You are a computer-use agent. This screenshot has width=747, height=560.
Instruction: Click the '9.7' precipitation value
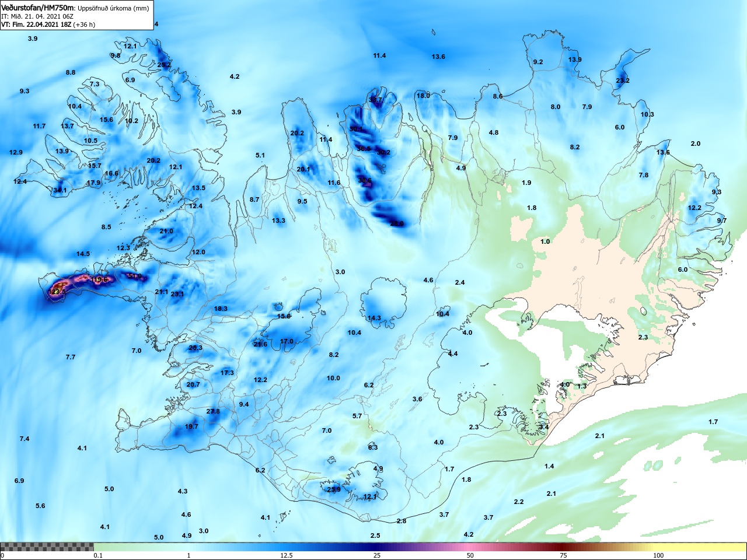tap(722, 220)
